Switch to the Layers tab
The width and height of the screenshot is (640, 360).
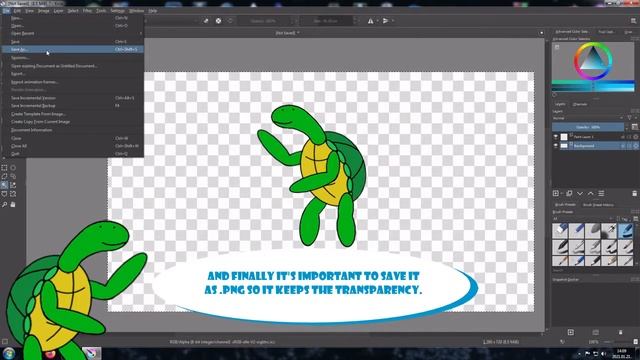[560, 104]
